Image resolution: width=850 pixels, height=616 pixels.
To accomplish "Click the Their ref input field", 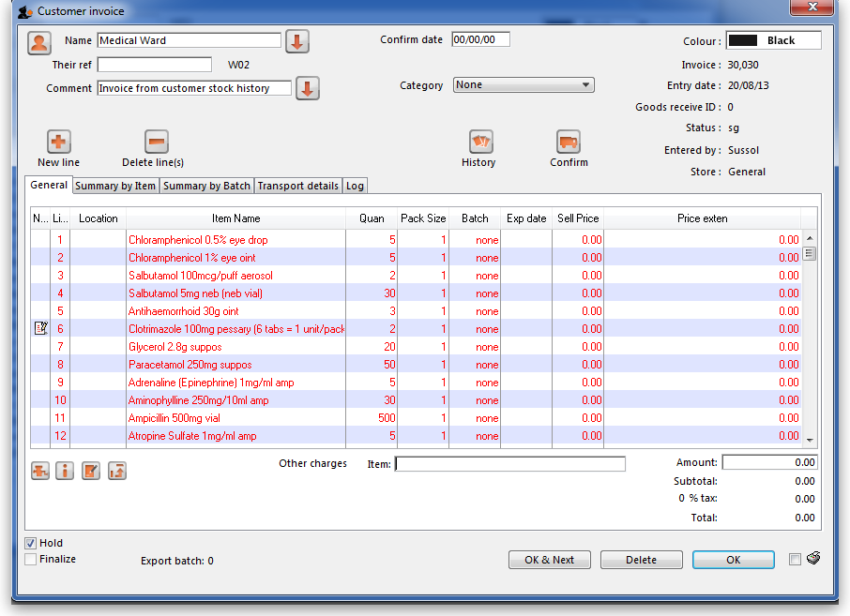I will (x=155, y=65).
